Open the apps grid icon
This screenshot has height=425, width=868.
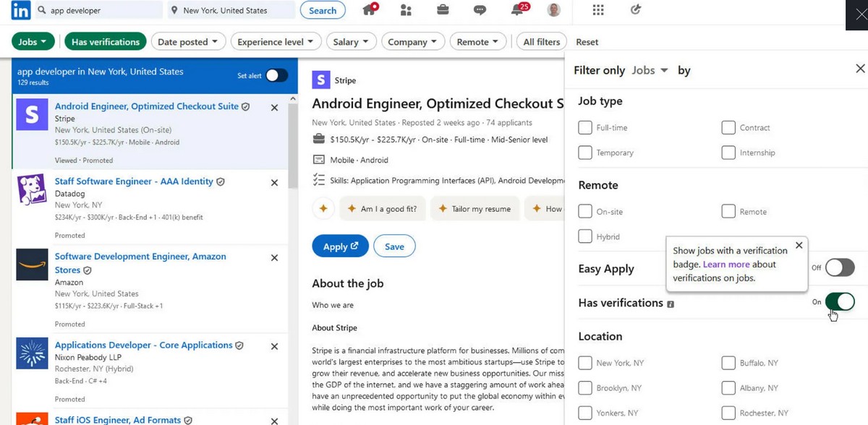point(598,10)
